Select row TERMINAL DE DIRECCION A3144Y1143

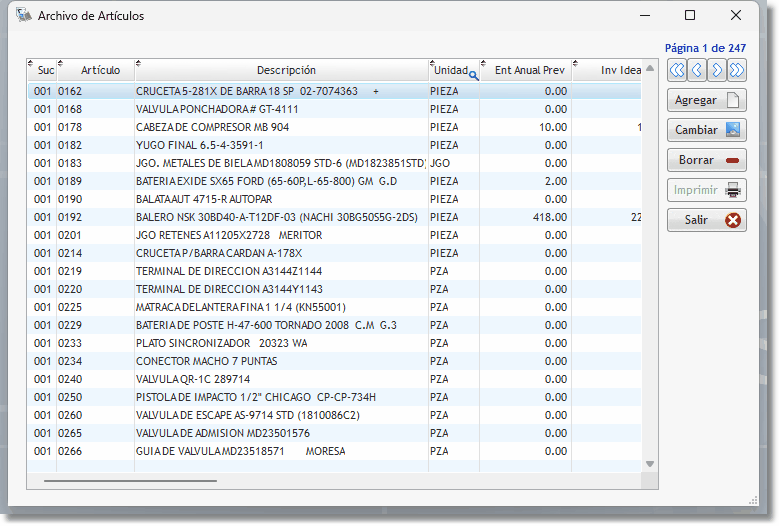(334, 289)
